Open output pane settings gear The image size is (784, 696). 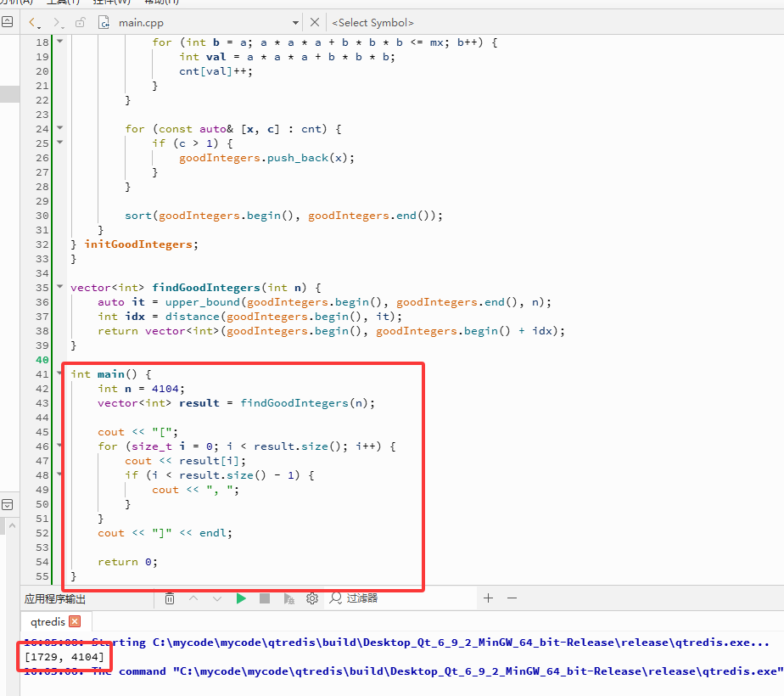point(312,598)
